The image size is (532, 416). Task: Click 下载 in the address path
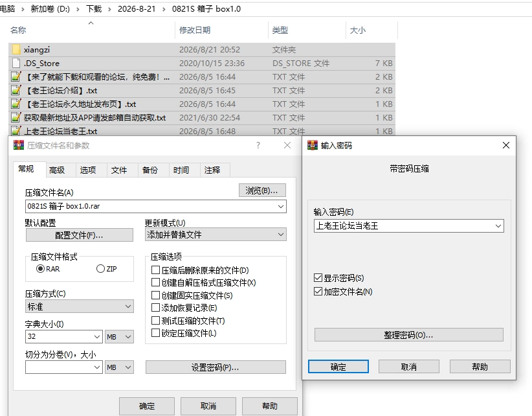(x=94, y=9)
